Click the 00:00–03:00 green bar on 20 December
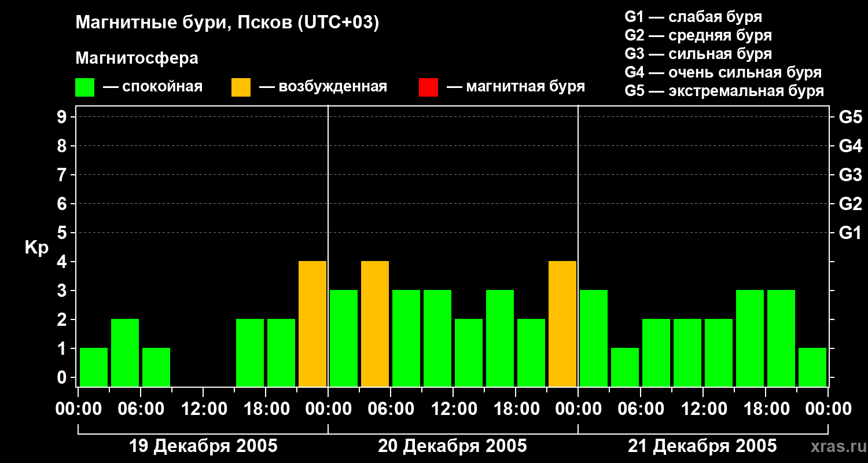The height and width of the screenshot is (463, 868). click(x=344, y=338)
